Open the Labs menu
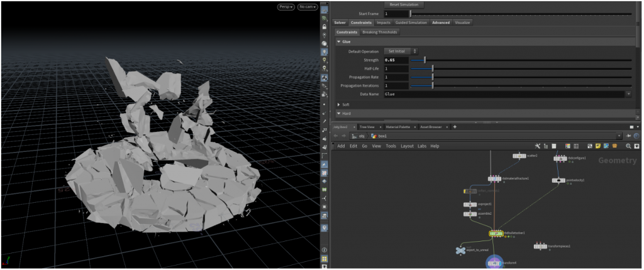Image resolution: width=644 pixels, height=270 pixels. [422, 146]
